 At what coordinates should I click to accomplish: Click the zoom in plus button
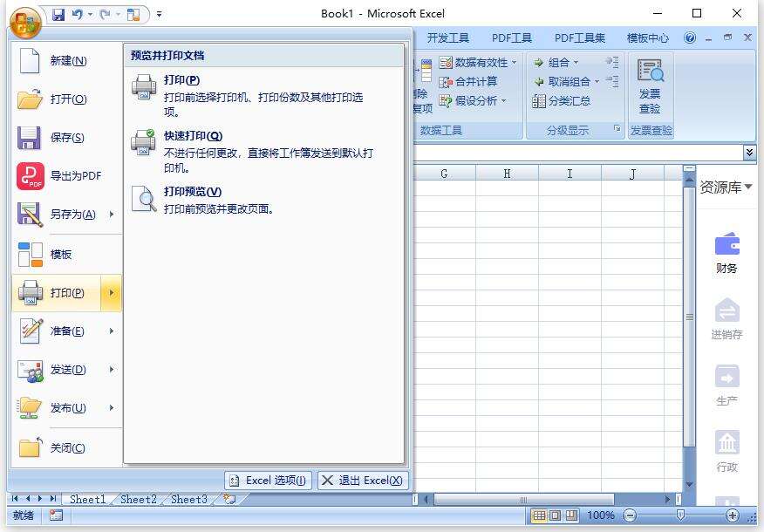pos(733,515)
